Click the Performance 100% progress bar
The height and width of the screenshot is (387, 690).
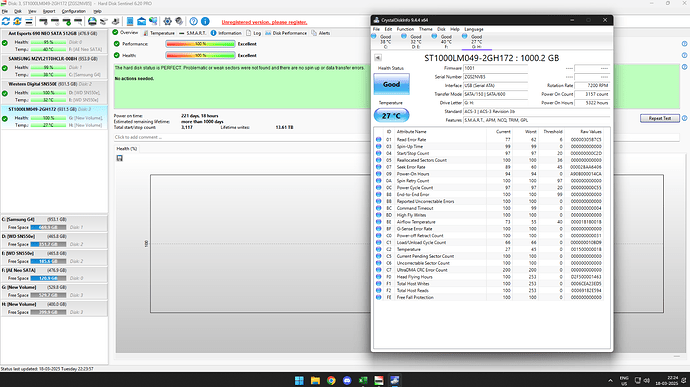[x=200, y=44]
